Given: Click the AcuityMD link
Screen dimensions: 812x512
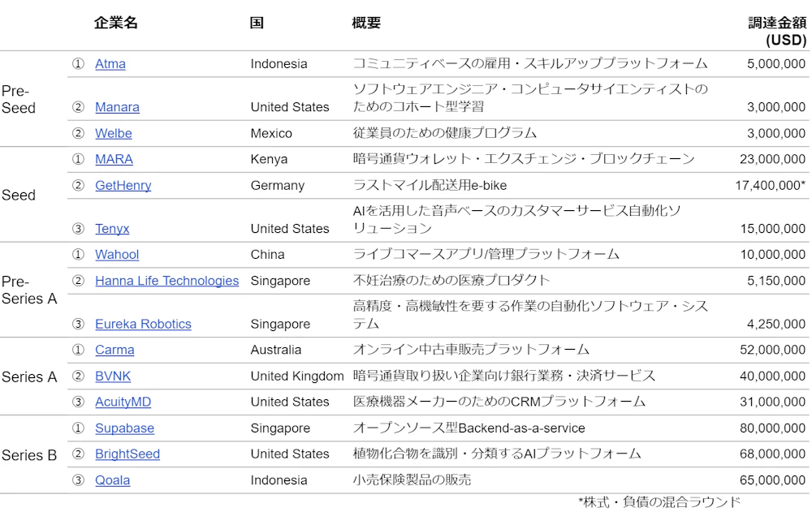Looking at the screenshot, I should (123, 402).
